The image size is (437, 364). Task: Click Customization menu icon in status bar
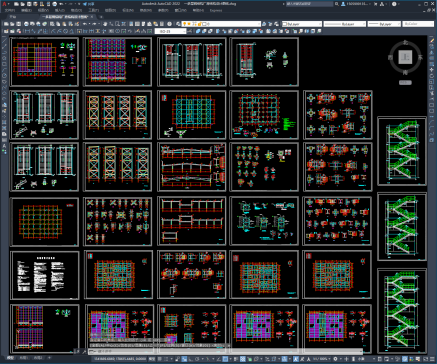click(x=432, y=359)
